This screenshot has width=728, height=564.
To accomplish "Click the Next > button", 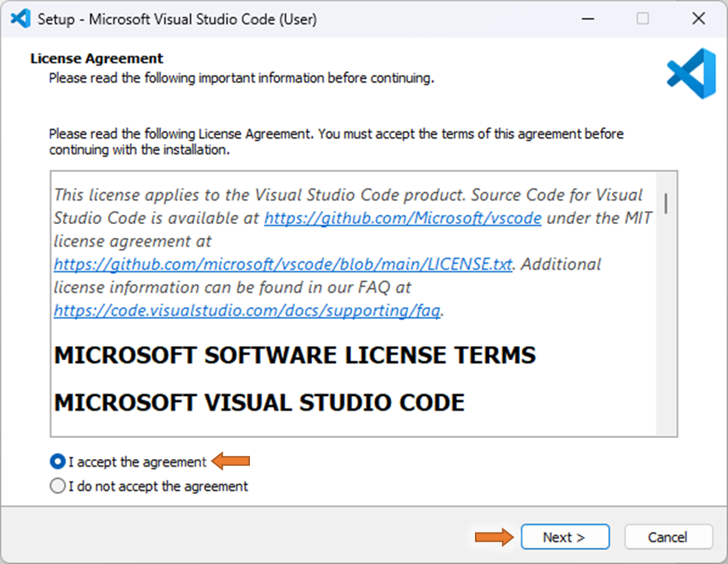I will (x=565, y=537).
